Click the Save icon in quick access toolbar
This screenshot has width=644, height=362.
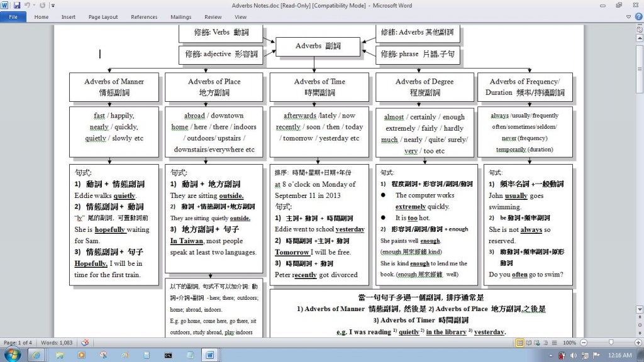click(17, 6)
